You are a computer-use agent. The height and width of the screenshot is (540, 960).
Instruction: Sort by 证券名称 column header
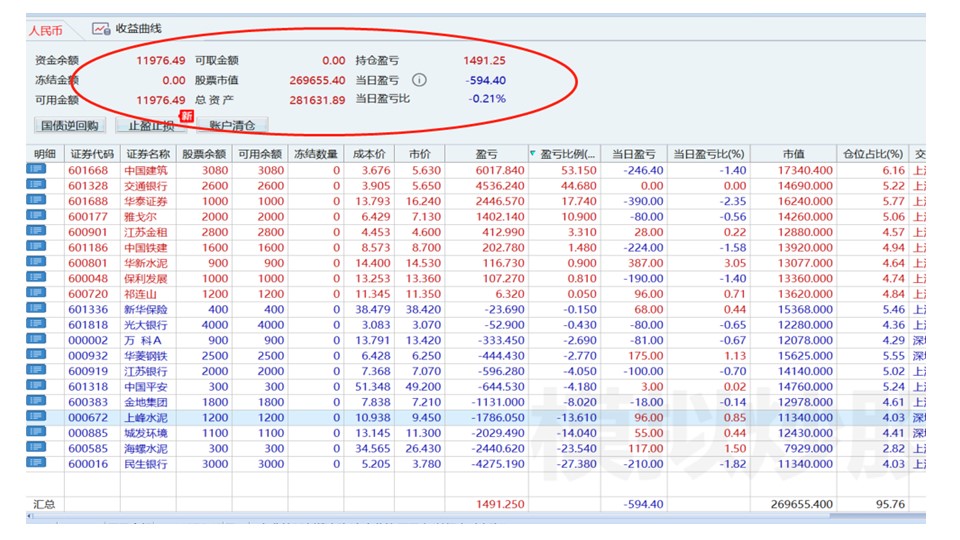pos(148,154)
